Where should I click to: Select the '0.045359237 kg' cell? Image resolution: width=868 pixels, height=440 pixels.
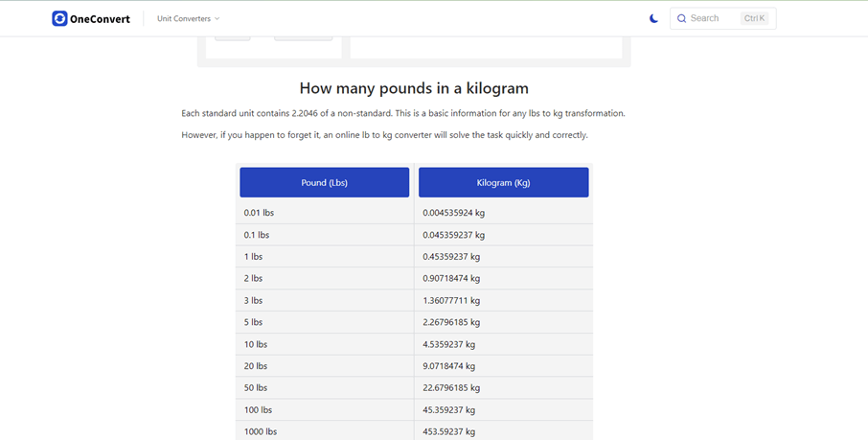503,235
